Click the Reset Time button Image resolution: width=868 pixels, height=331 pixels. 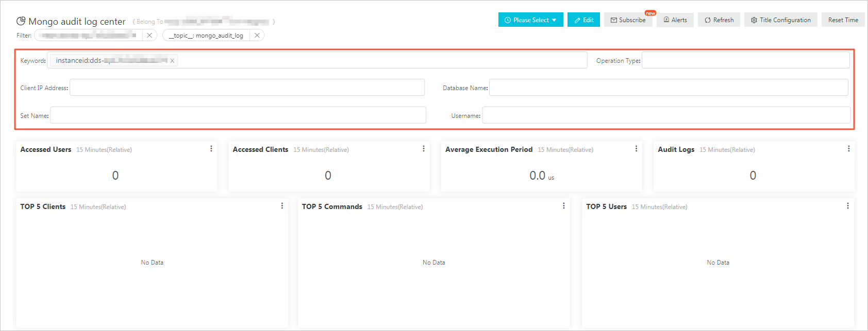coord(843,20)
